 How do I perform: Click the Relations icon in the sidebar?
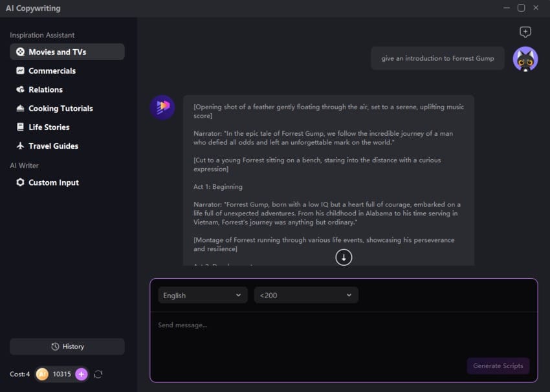pyautogui.click(x=21, y=89)
